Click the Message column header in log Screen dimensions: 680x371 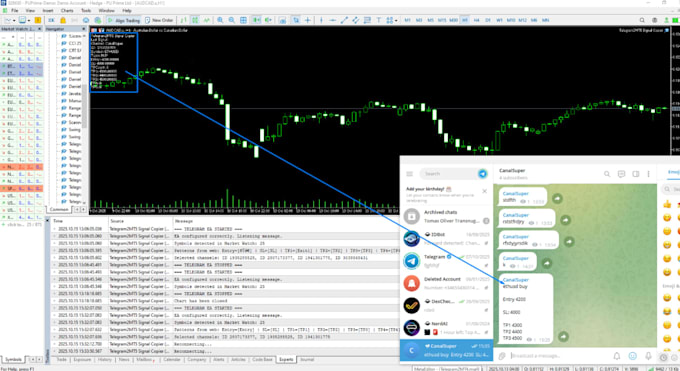(184, 221)
